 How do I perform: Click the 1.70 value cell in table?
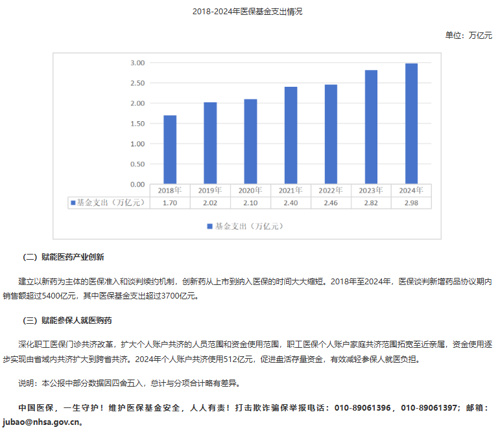tap(170, 203)
